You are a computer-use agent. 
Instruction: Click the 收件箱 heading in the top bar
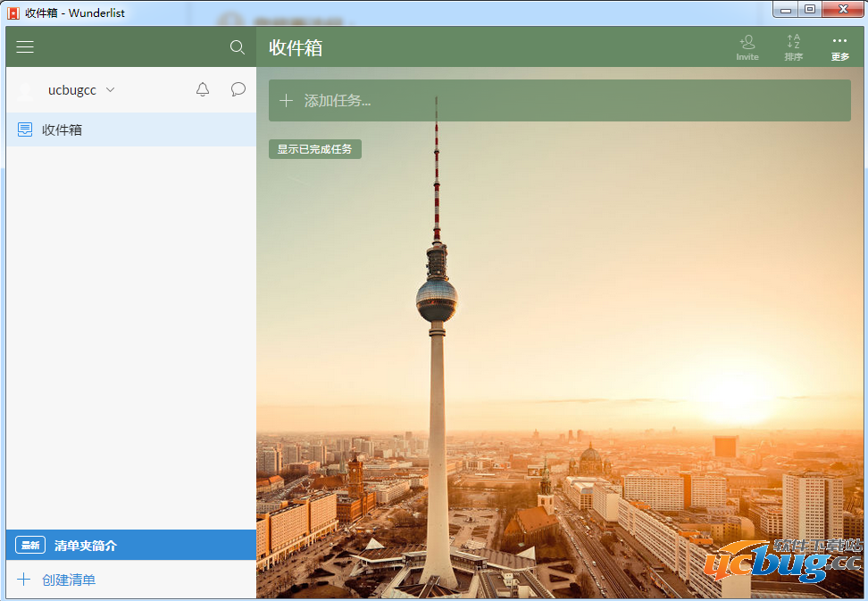tap(296, 48)
